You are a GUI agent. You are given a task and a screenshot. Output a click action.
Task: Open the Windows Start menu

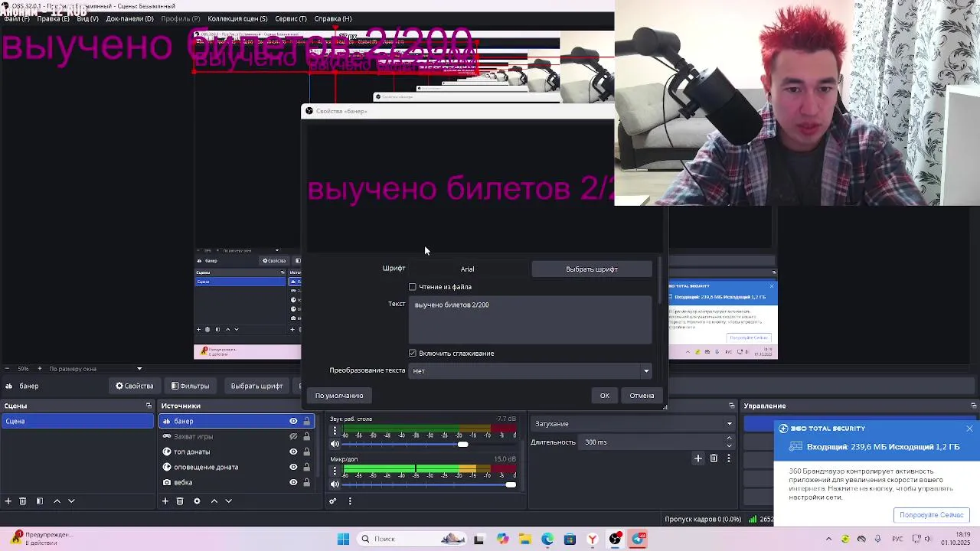pos(343,539)
